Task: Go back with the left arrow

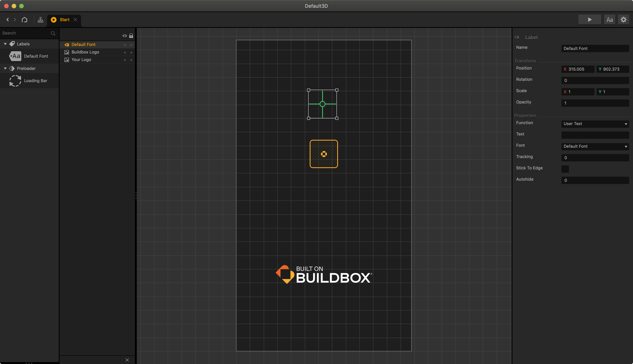Action: pos(8,20)
